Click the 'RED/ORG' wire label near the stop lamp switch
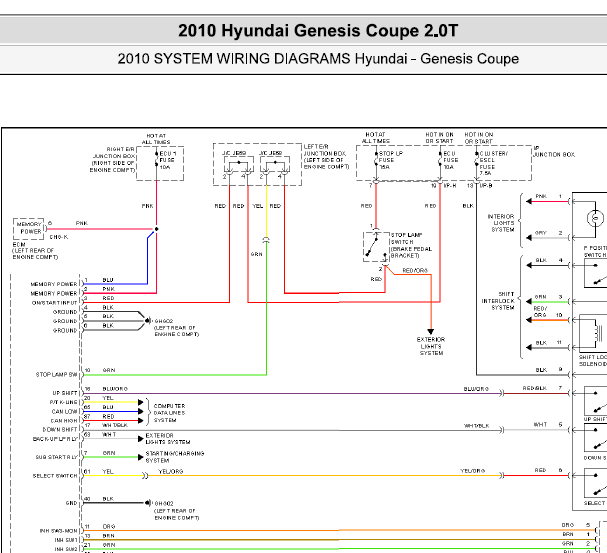This screenshot has height=553, width=607. click(x=415, y=271)
